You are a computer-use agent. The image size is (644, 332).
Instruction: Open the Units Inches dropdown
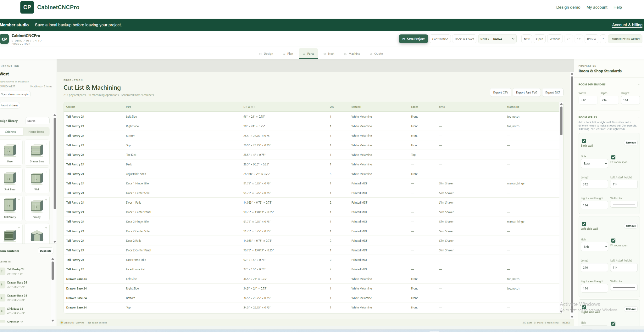[497, 39]
